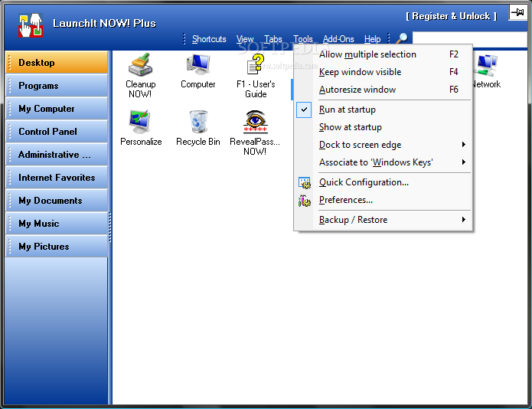Toggle Keep window visible option
The height and width of the screenshot is (409, 532).
383,72
